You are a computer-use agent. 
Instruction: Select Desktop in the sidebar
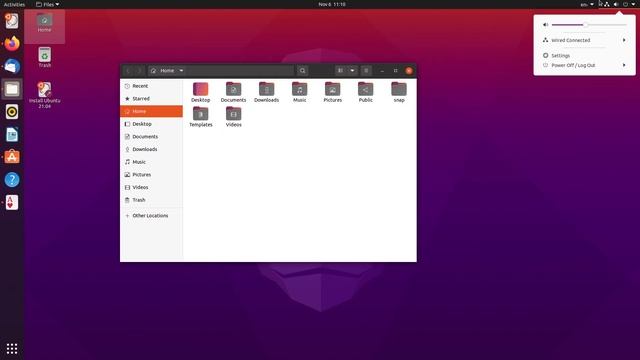point(151,124)
